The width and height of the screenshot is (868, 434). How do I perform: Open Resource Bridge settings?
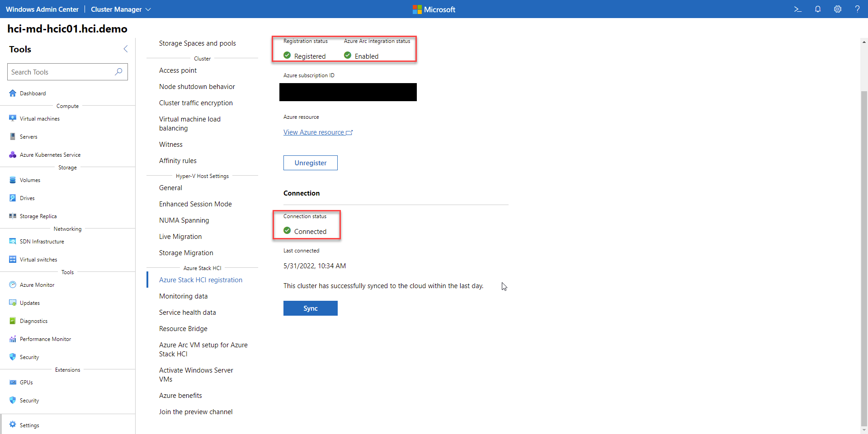click(x=183, y=329)
